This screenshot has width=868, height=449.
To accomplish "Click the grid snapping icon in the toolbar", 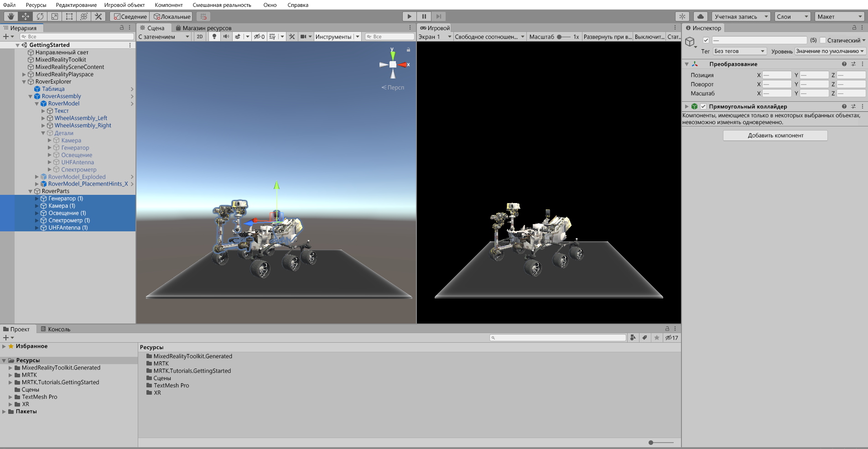I will coord(203,16).
